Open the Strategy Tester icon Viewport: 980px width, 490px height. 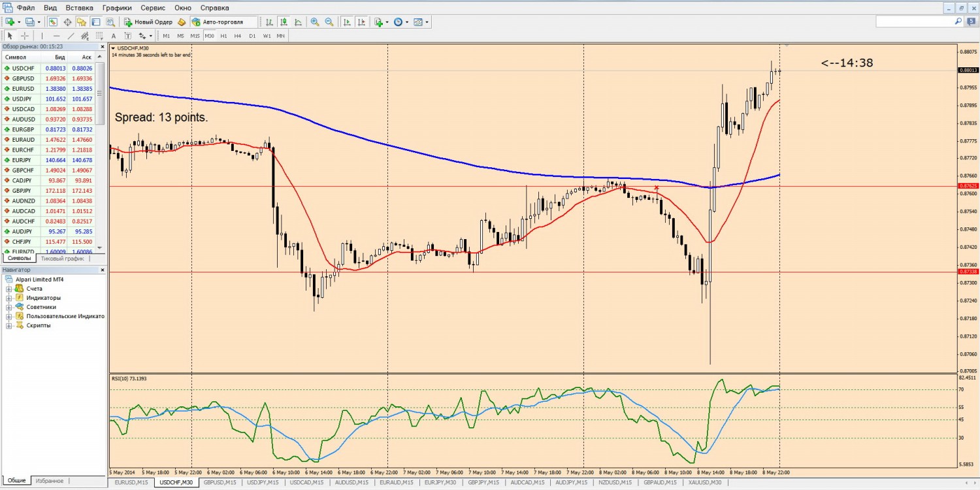click(x=110, y=22)
